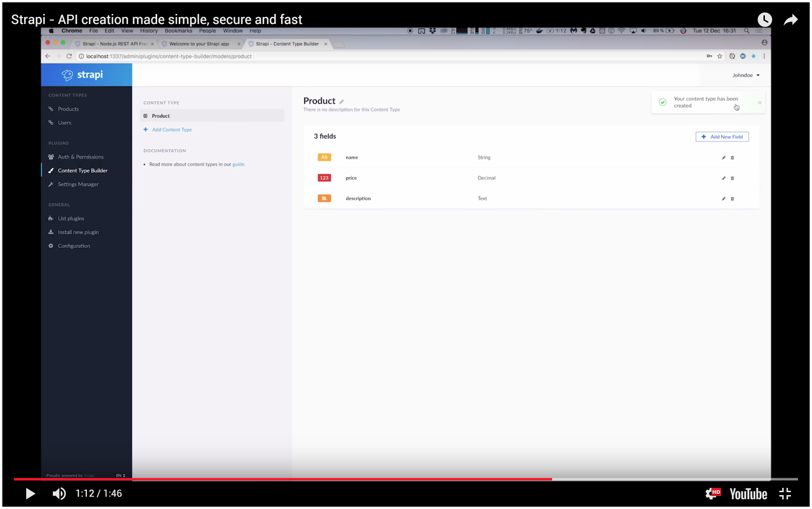Edit Product title pencil icon
Screen dimensions: 812x509
342,102
